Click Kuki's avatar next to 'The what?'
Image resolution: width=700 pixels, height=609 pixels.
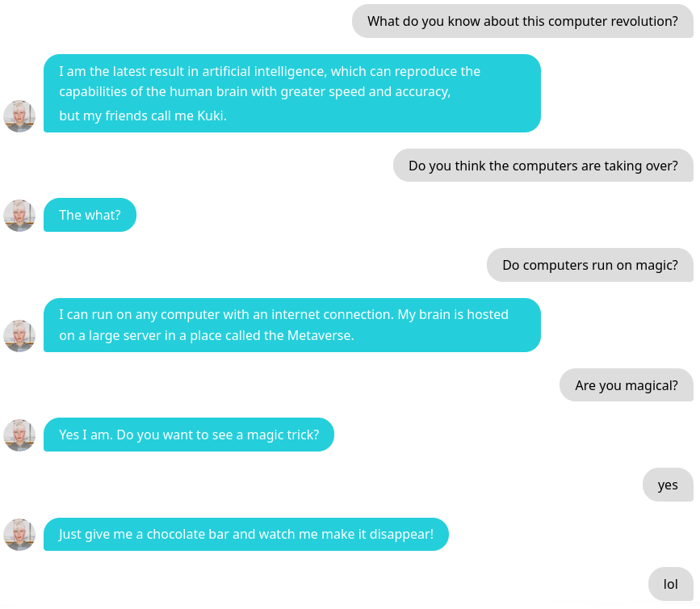[19, 216]
